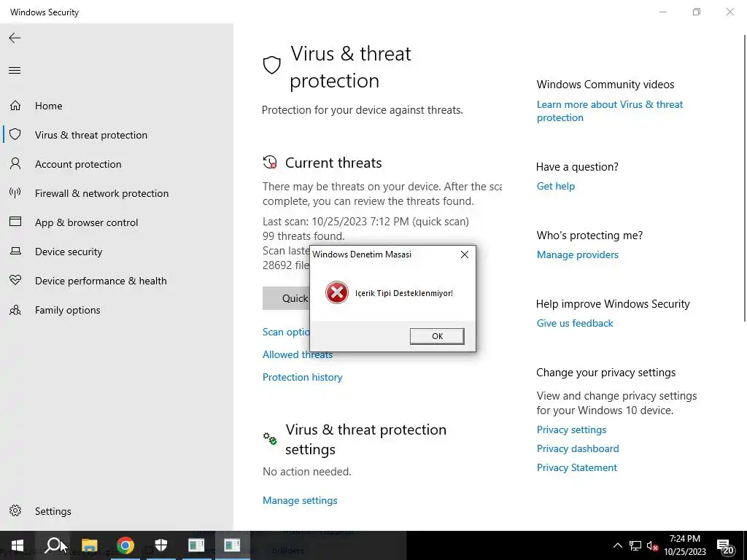
Task: Click the network tray icon
Action: pyautogui.click(x=635, y=545)
